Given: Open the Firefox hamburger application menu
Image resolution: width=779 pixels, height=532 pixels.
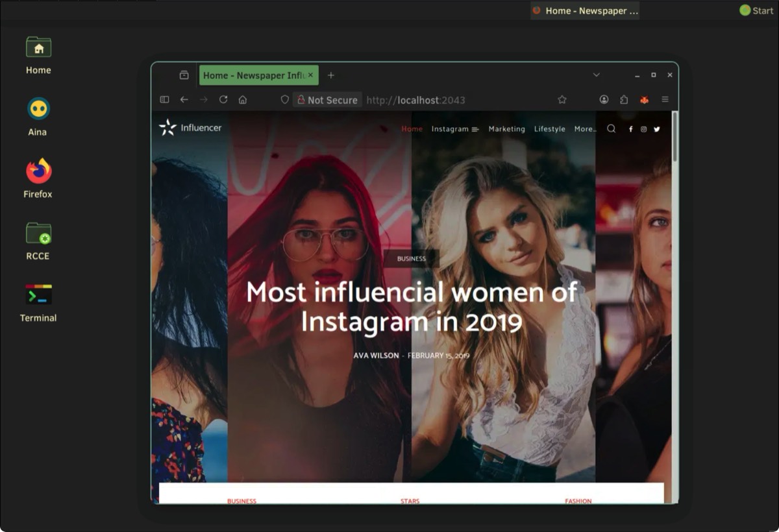Looking at the screenshot, I should coord(665,99).
